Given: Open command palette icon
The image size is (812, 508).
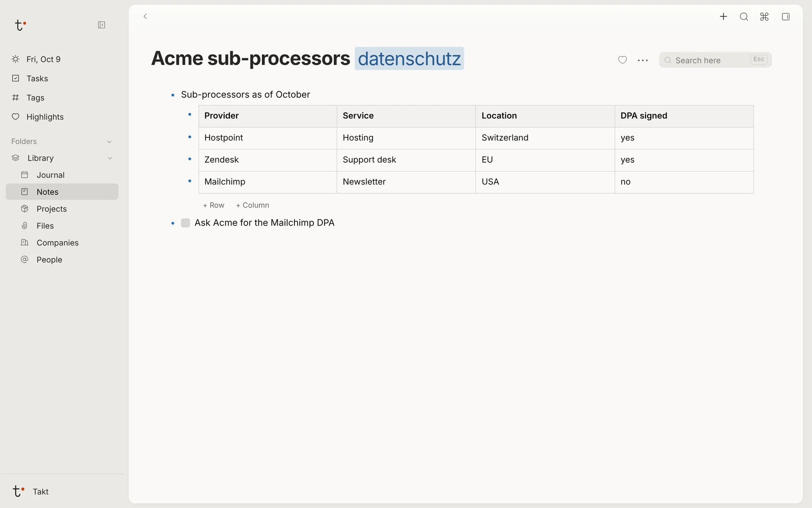Looking at the screenshot, I should 764,17.
